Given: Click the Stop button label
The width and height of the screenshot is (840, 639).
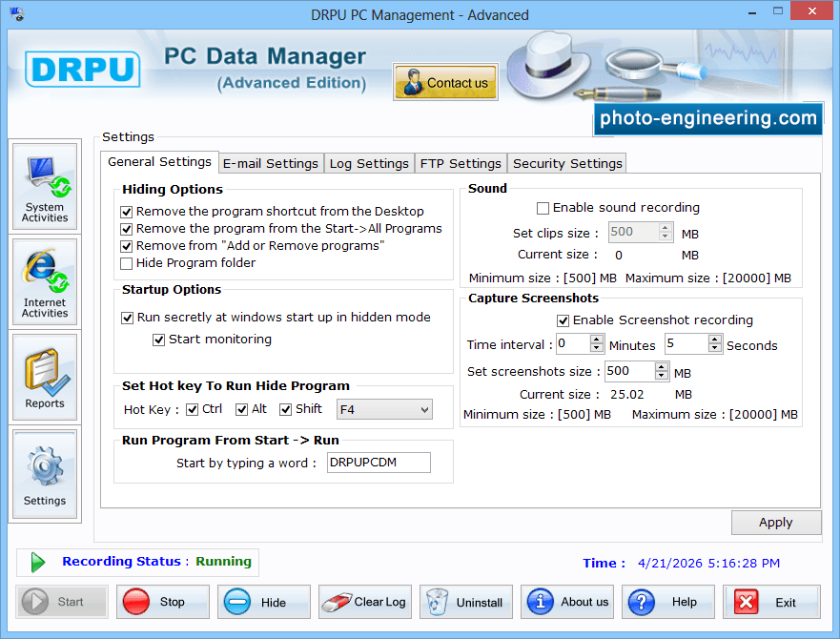Looking at the screenshot, I should (172, 602).
